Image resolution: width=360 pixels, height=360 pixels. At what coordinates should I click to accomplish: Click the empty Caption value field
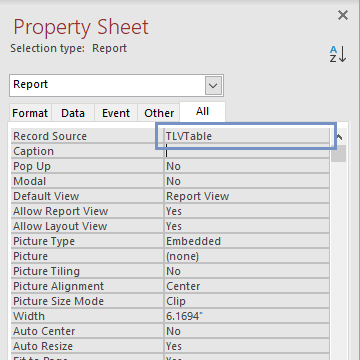(x=247, y=151)
